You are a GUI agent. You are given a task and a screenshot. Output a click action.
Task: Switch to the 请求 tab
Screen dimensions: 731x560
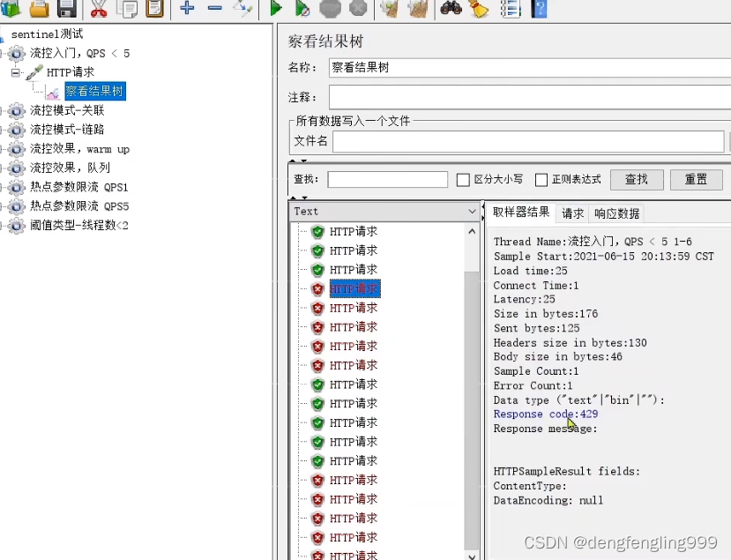tap(572, 213)
